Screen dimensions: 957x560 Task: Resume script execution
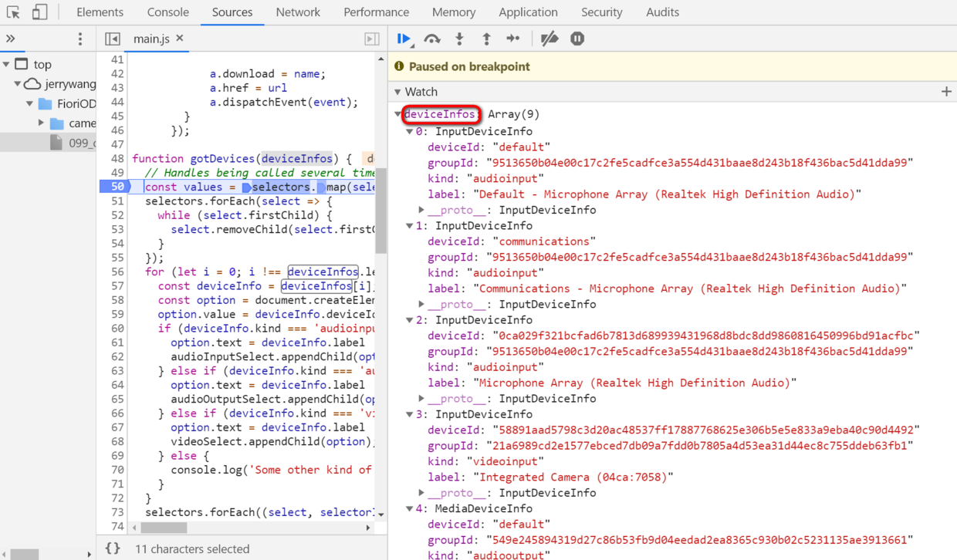pos(404,39)
